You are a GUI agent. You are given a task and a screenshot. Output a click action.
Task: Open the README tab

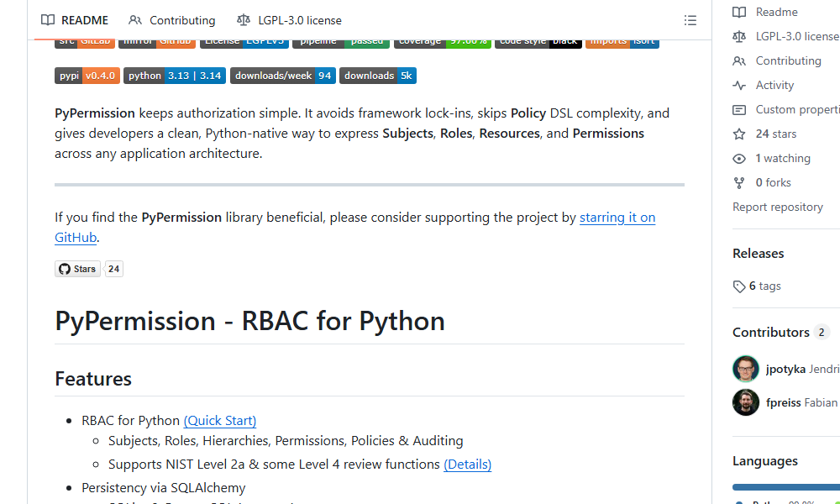click(x=75, y=20)
